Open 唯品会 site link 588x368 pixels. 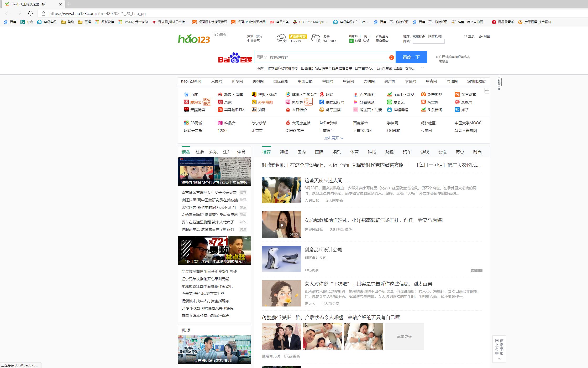[x=227, y=123]
